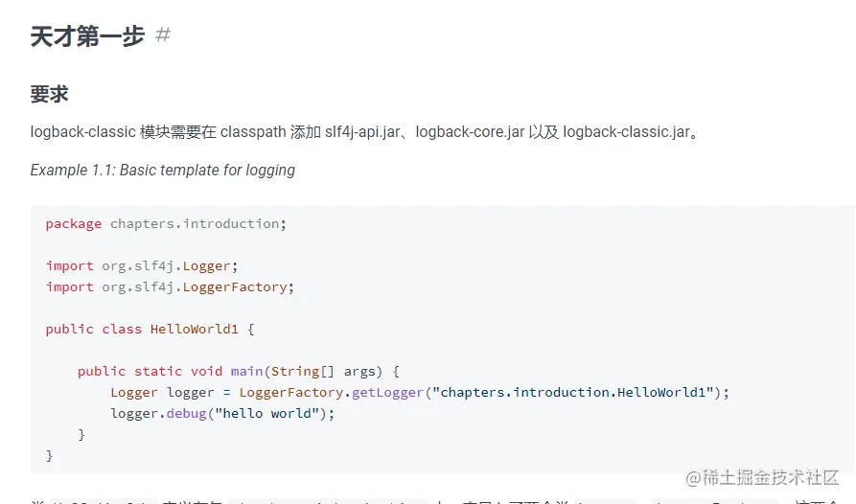Click the line 'logger.debug("hello world");'

pos(222,414)
